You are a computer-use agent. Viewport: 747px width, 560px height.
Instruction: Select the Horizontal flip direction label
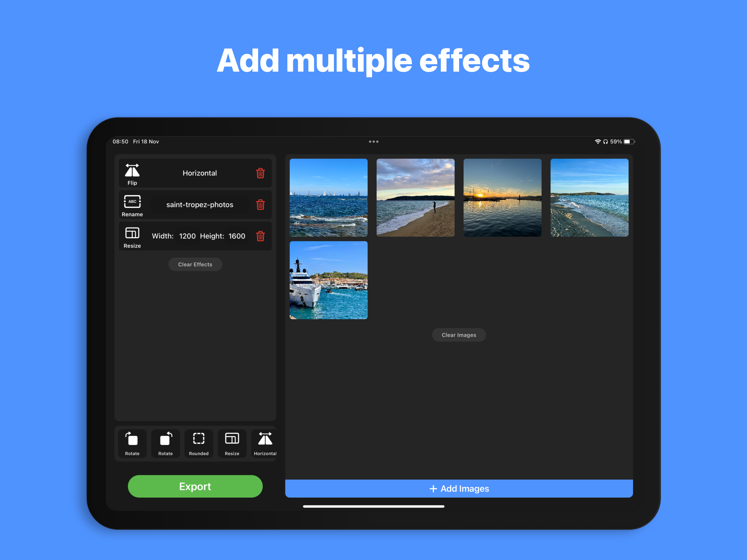coord(200,173)
